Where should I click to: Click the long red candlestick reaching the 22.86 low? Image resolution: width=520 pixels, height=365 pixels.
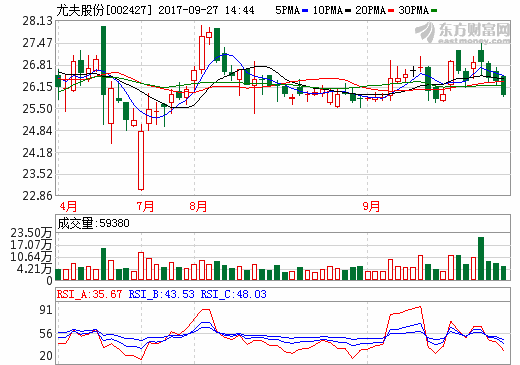[x=141, y=160]
